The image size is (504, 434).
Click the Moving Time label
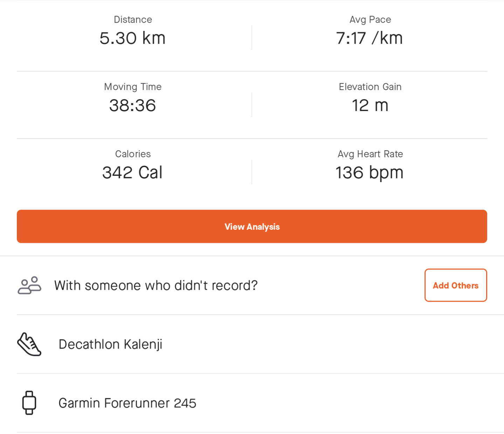click(133, 87)
